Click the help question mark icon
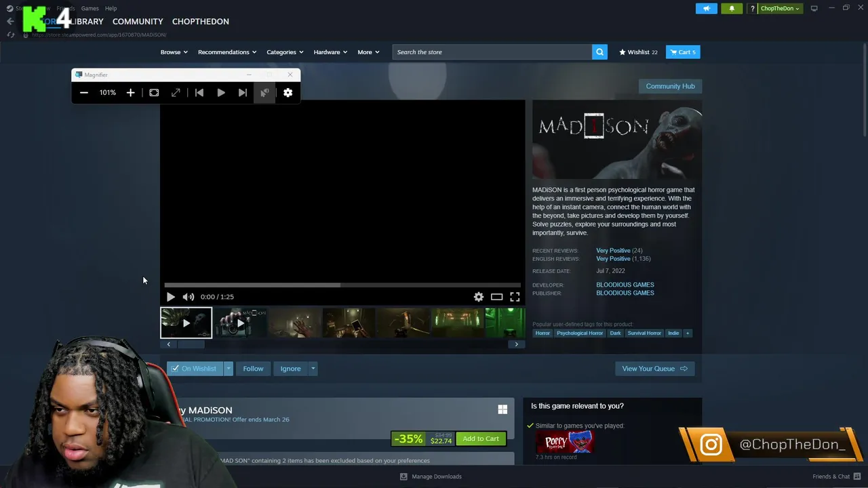 [752, 8]
